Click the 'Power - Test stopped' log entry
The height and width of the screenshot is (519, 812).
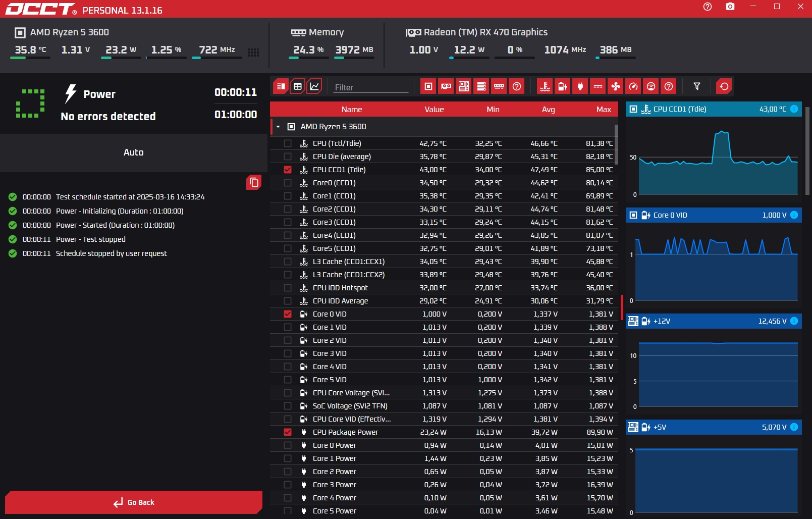point(91,239)
